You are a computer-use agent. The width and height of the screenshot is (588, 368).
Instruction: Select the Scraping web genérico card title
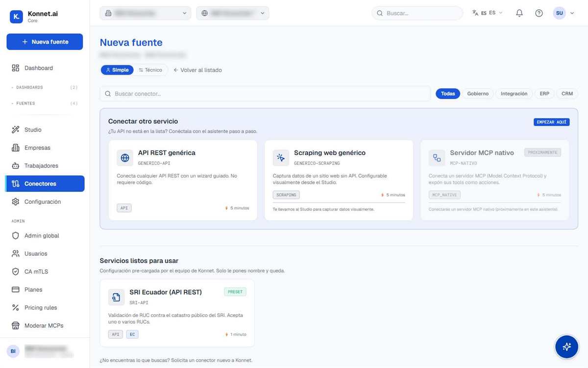pyautogui.click(x=330, y=153)
